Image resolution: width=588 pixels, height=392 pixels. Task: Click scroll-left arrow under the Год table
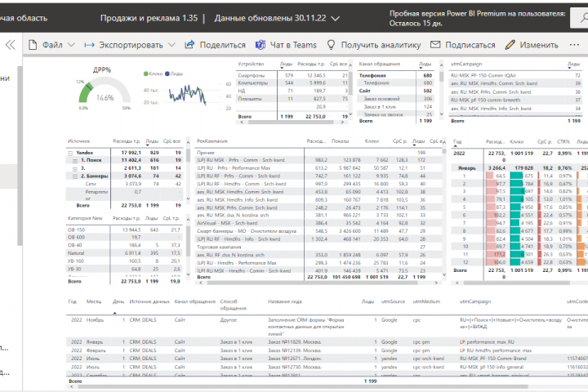pos(457,283)
